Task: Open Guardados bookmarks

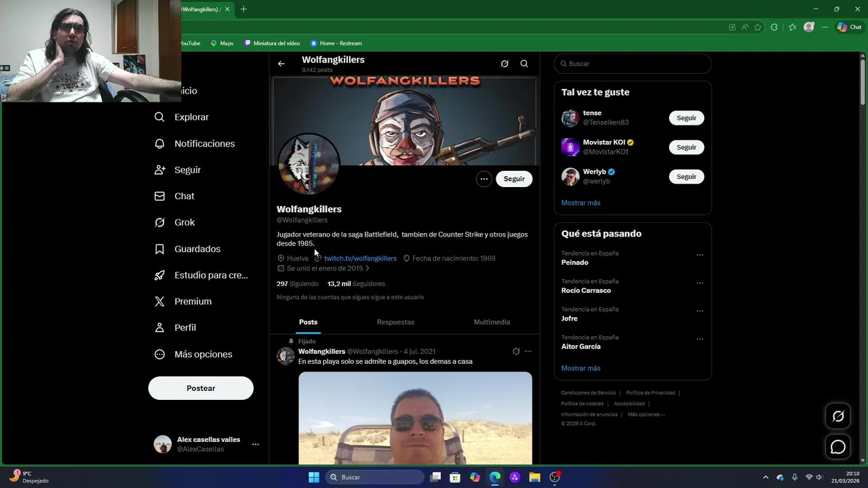Action: click(187, 249)
